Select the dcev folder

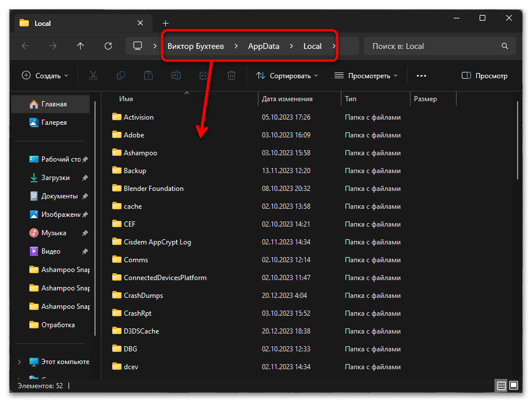pos(125,367)
